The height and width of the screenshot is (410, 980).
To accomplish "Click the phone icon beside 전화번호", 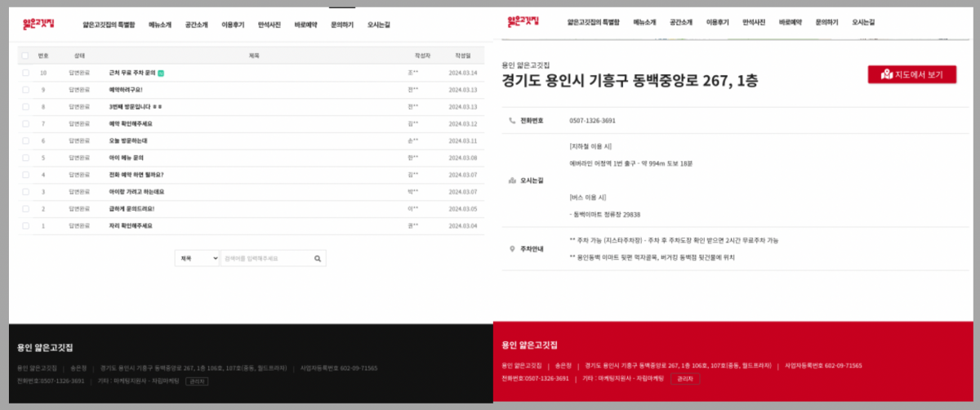I will [512, 120].
